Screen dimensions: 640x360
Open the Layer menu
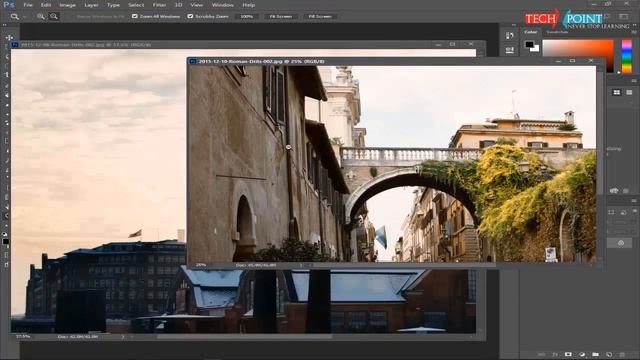(x=91, y=5)
